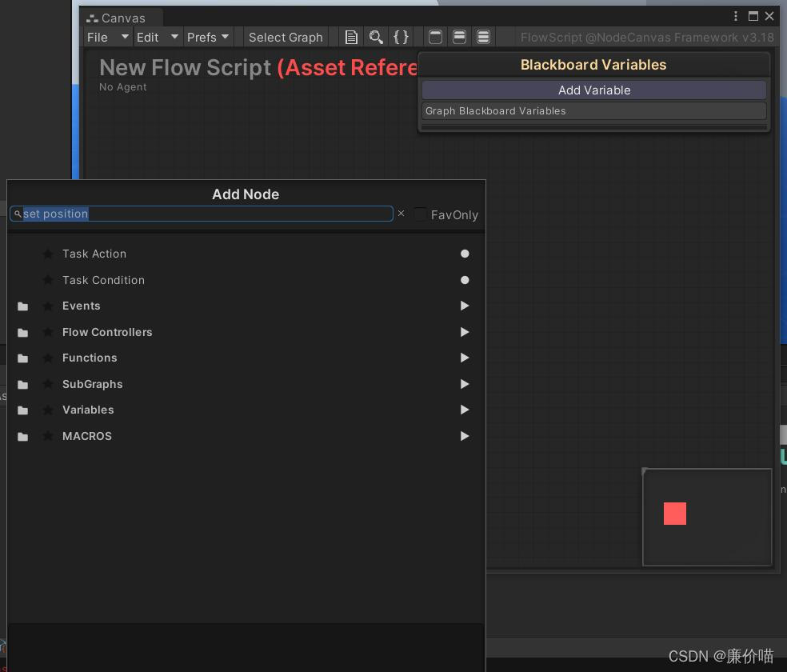
Task: Open the MACROS category label
Action: 87,436
